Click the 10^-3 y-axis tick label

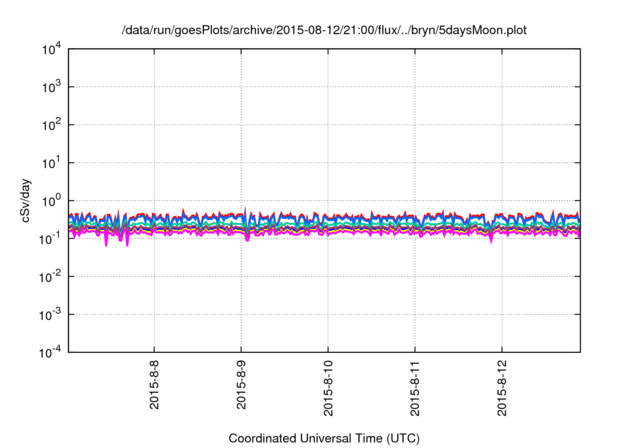[50, 315]
